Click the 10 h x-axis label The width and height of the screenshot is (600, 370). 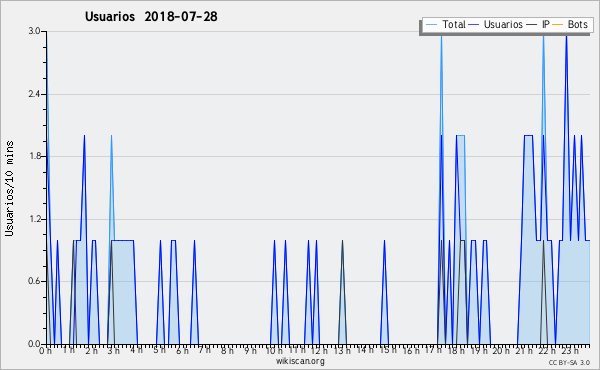tap(274, 350)
